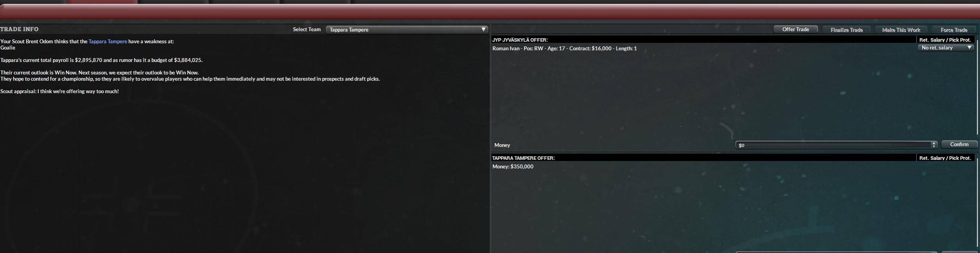The image size is (980, 253).
Task: Select the red active tab at the top
Action: click(x=102, y=2)
